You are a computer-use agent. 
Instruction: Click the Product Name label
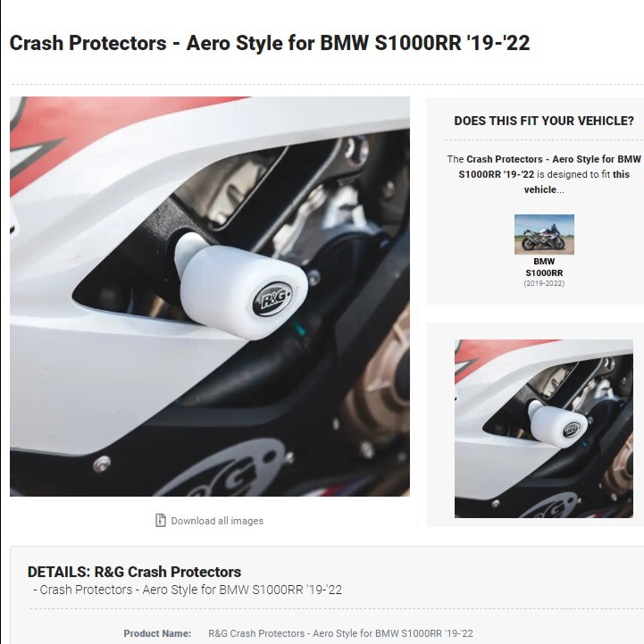tap(157, 633)
